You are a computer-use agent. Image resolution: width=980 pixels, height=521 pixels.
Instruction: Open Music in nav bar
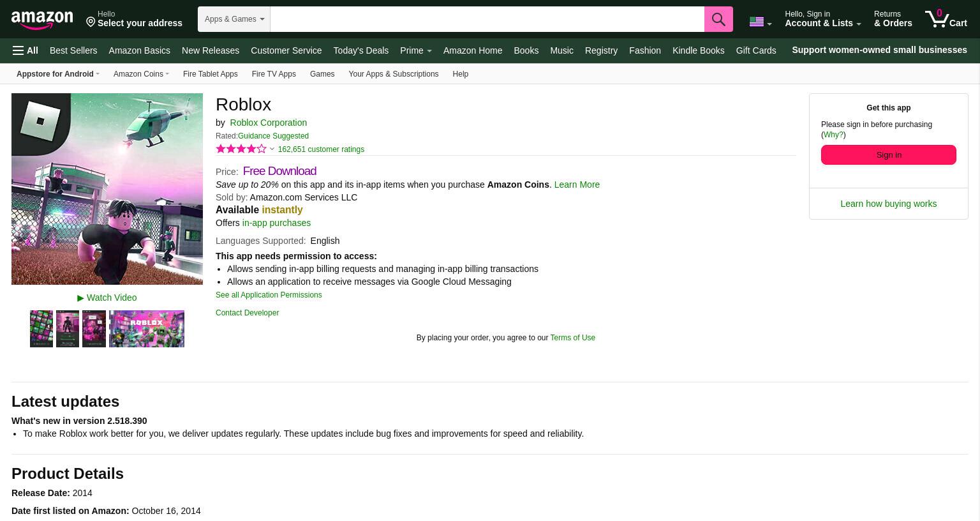point(561,50)
